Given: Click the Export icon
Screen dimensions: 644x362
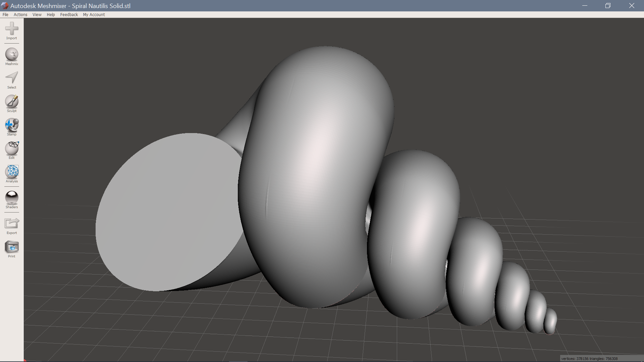Looking at the screenshot, I should [x=12, y=223].
